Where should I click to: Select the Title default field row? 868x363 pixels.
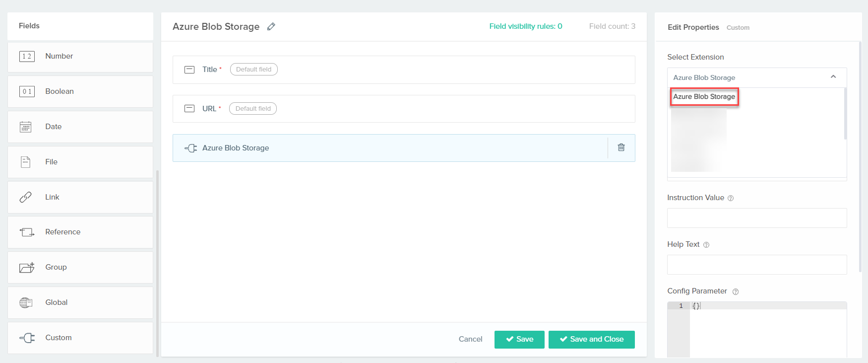404,70
